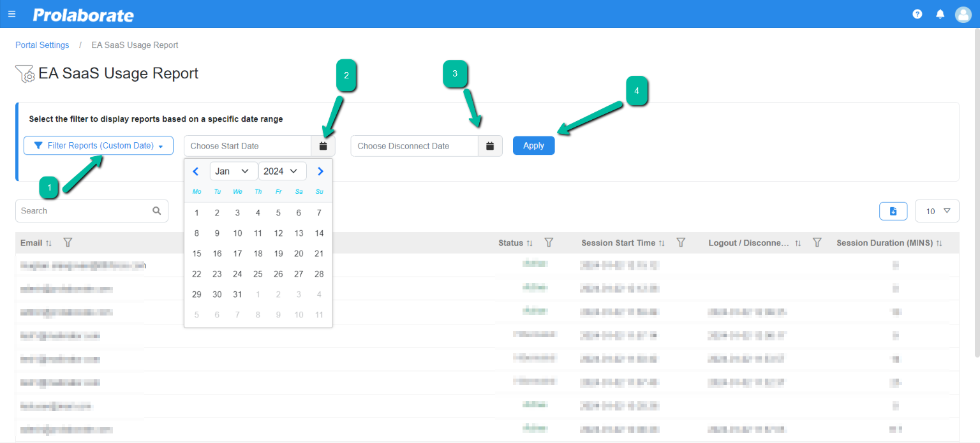Click the Email column header text
The image size is (980, 443).
(x=31, y=243)
